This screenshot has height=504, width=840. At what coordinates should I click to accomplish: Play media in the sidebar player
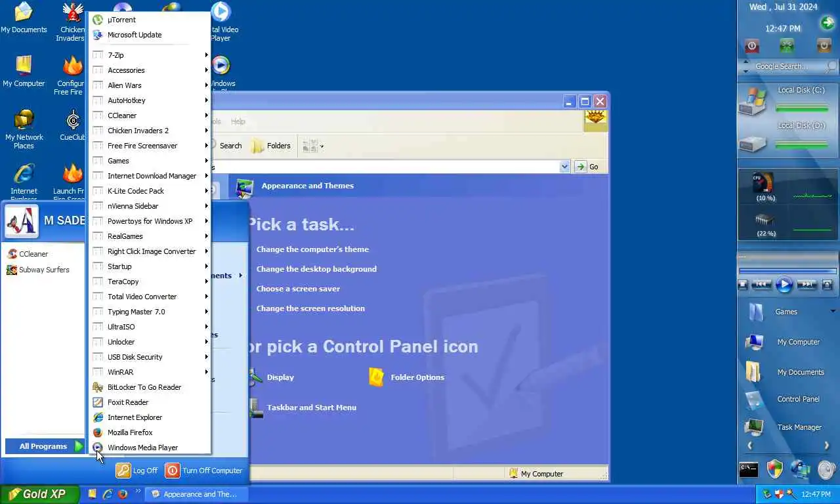[784, 285]
